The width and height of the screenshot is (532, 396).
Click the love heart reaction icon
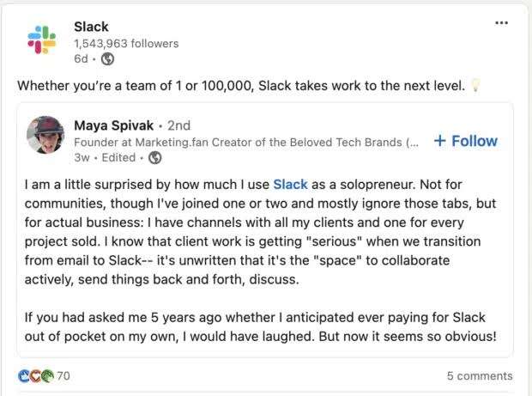(36, 375)
